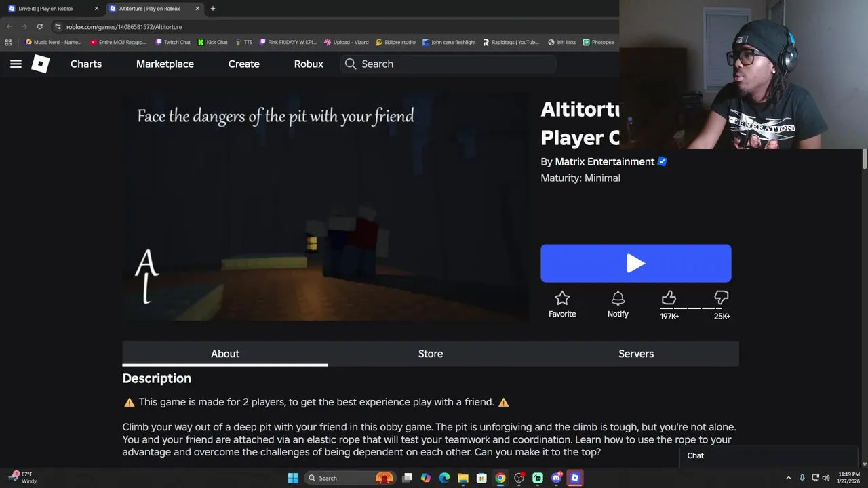Viewport: 868px width, 488px height.
Task: Go to the Create page
Action: point(243,64)
